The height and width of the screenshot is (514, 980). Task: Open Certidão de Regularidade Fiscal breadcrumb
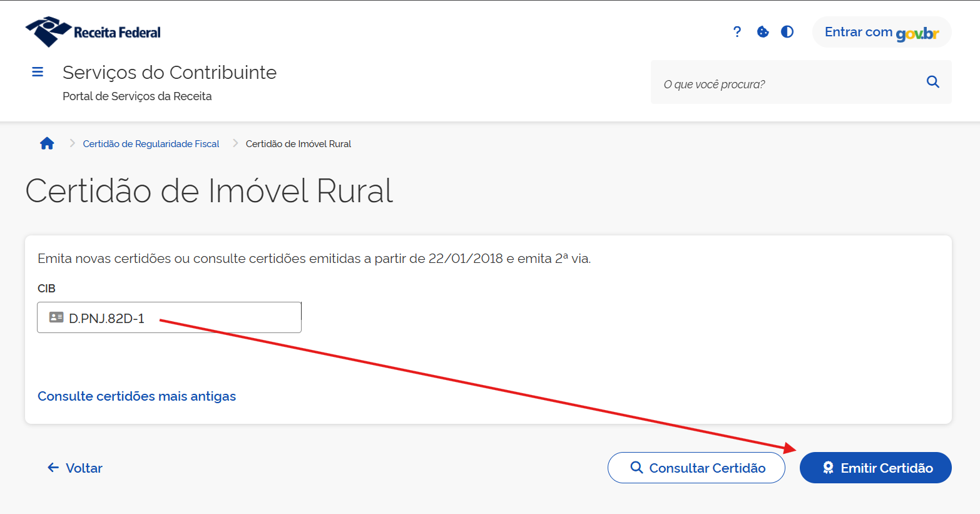pos(151,144)
